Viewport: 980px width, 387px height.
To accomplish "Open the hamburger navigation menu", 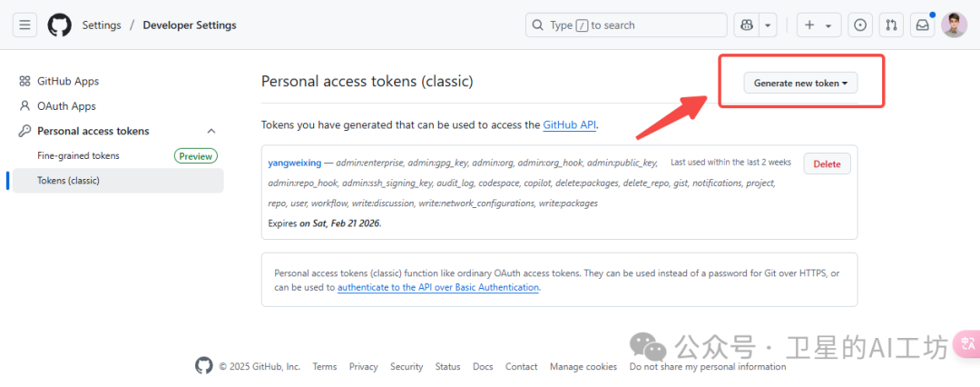I will click(25, 25).
